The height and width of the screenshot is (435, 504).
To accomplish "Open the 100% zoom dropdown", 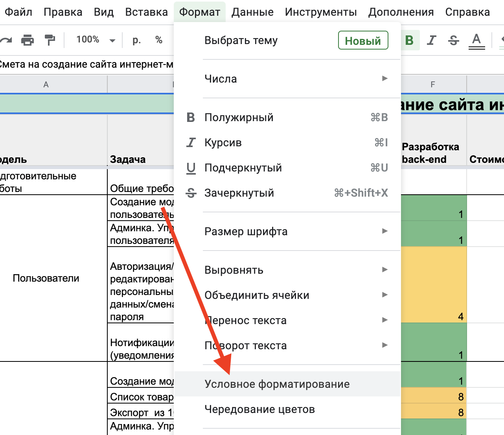I will pos(96,40).
